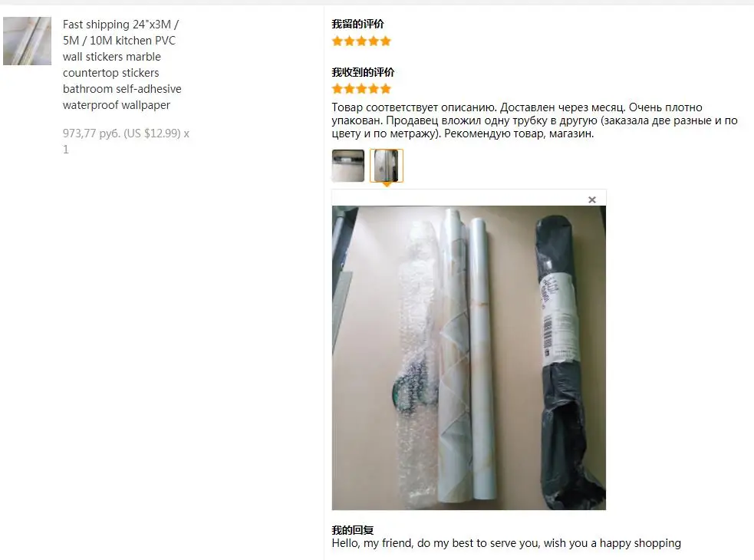Click the 973,77 руб. price text

(x=91, y=133)
